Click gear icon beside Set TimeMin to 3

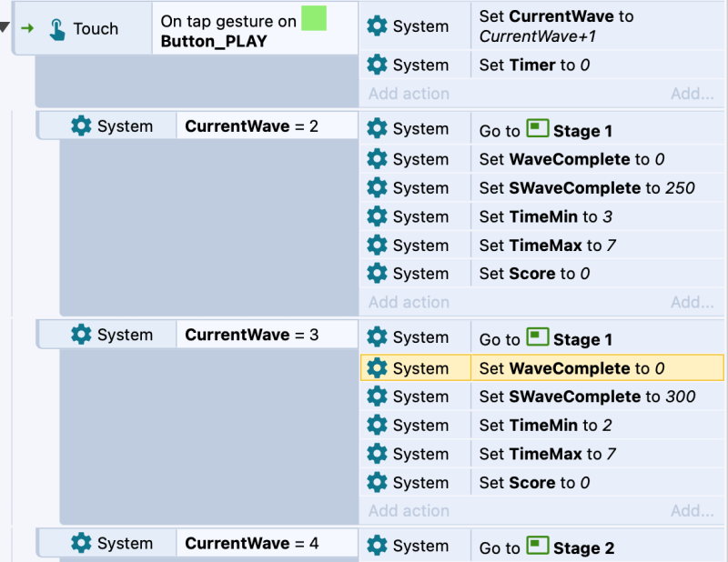pos(377,216)
